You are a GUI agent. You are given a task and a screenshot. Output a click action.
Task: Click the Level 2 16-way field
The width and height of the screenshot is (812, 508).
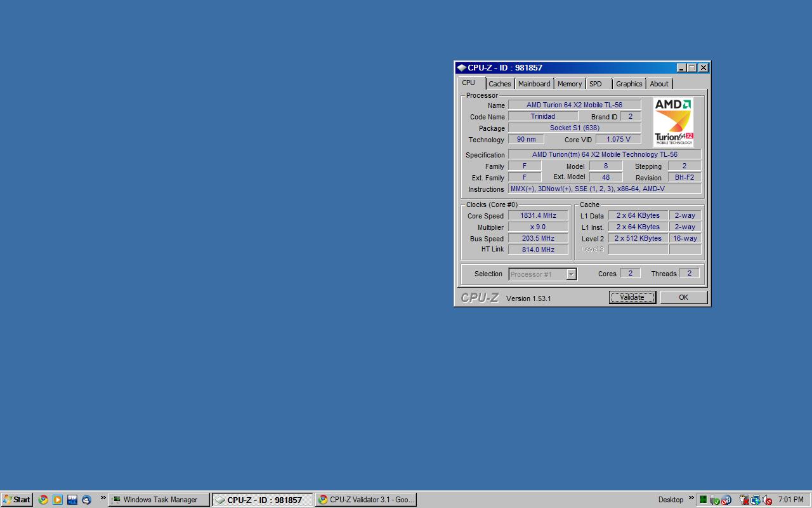pos(685,238)
